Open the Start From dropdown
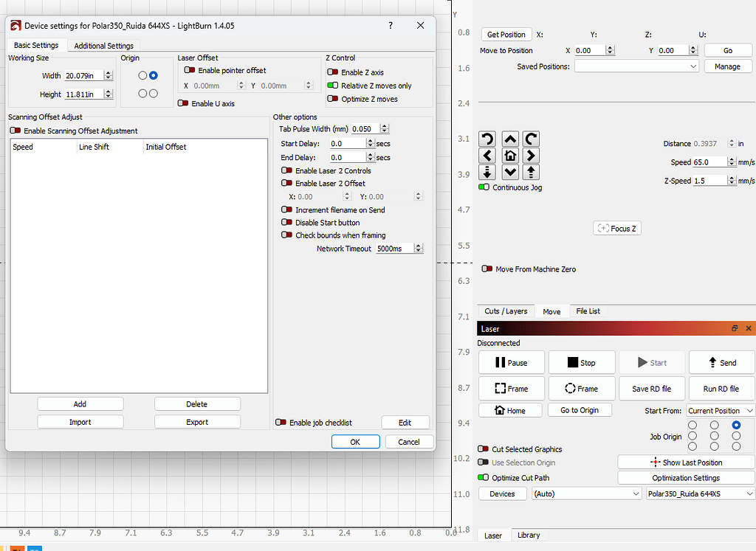Image resolution: width=756 pixels, height=551 pixels. (721, 410)
